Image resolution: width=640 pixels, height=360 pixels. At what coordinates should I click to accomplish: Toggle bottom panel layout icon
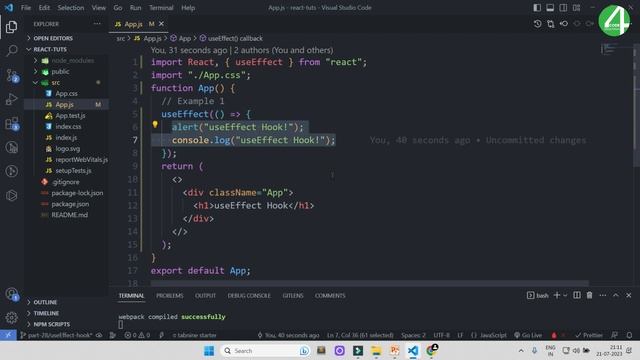click(x=550, y=8)
